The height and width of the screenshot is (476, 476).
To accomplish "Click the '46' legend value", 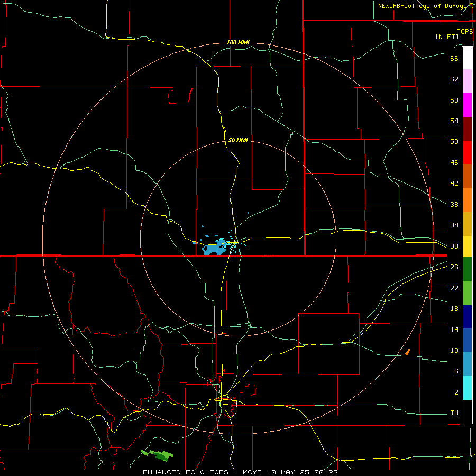I will coord(454,163).
